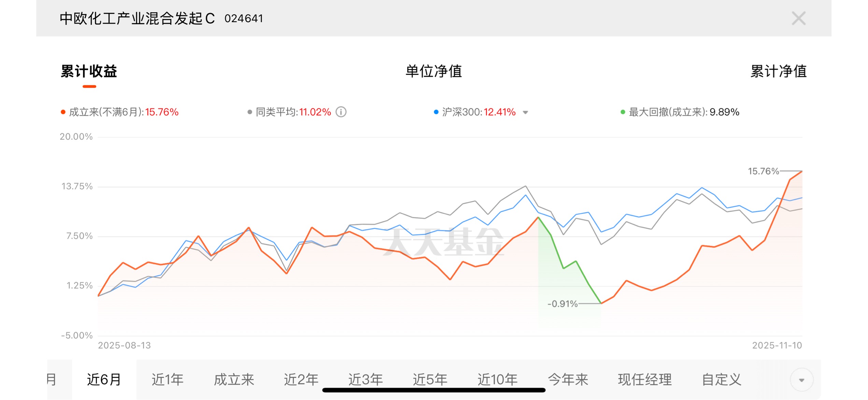
Task: Toggle the gray 同类平均 legend dot
Action: click(x=250, y=112)
